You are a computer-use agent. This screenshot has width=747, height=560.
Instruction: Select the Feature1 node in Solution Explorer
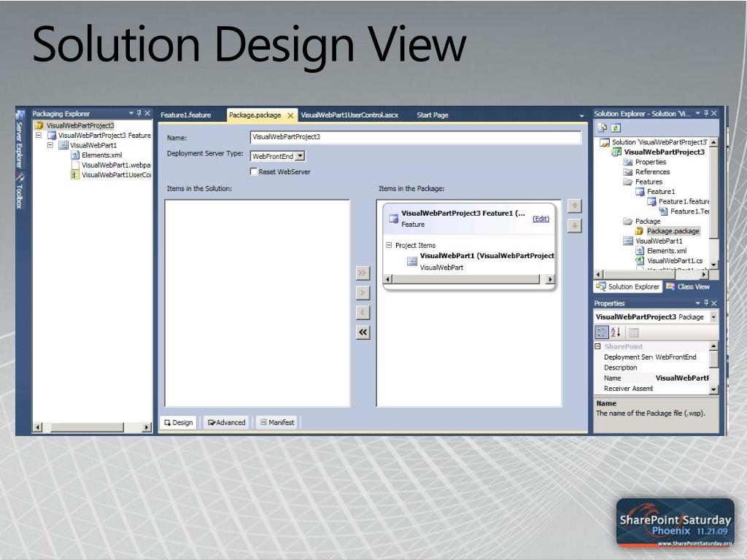[x=661, y=192]
